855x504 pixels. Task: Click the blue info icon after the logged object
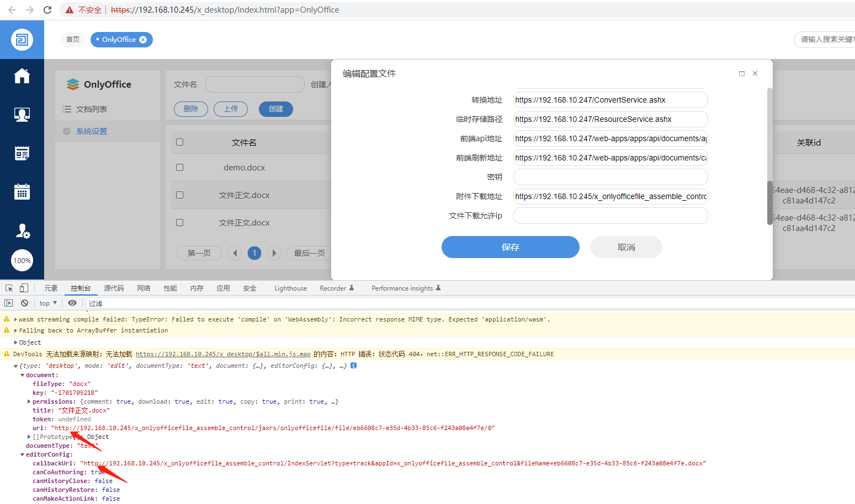[354, 366]
